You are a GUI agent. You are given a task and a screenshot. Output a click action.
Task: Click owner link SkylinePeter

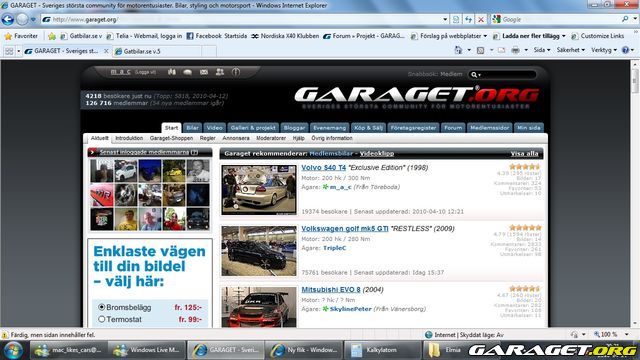pos(351,309)
